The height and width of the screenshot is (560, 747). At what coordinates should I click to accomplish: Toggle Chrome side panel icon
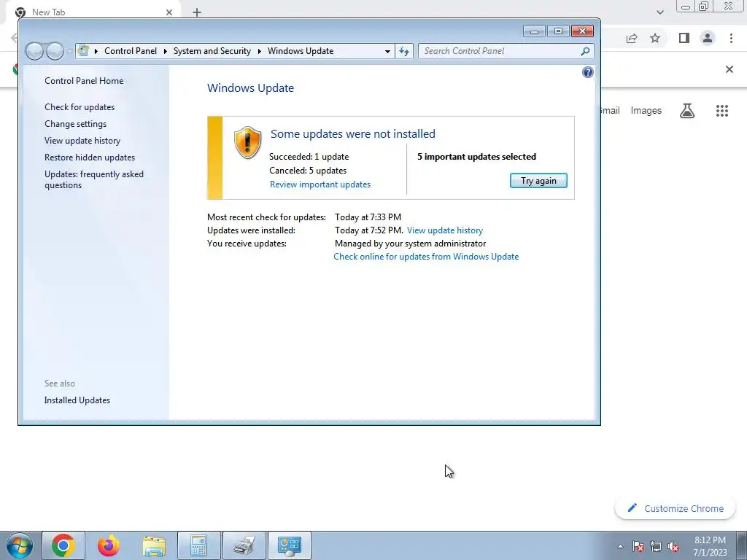point(684,38)
